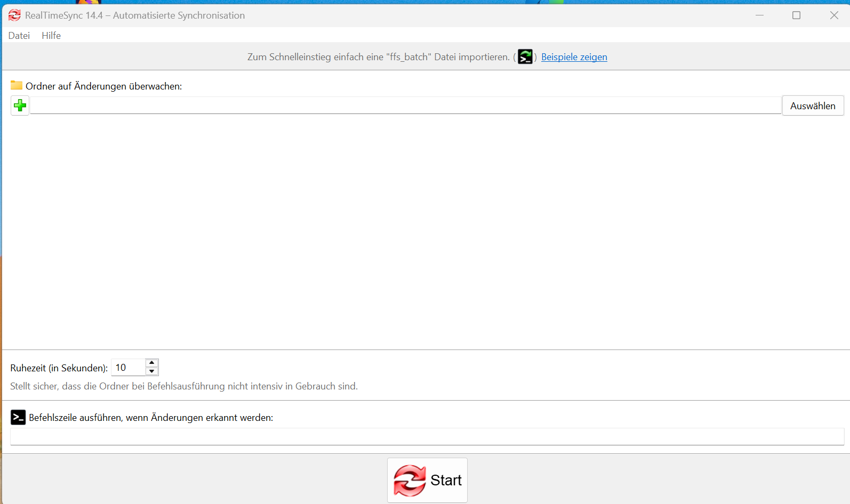850x504 pixels.
Task: Focus the Befehlszeile command input field
Action: pos(427,436)
